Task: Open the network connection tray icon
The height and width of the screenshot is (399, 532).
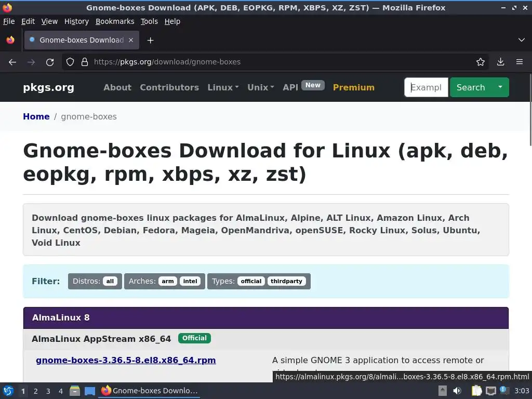Action: [x=490, y=391]
